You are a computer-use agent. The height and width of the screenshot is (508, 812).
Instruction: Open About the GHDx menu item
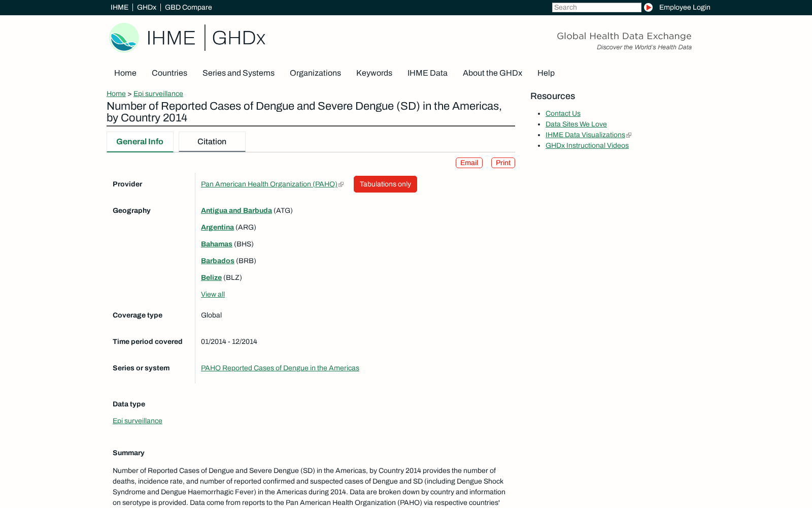tap(492, 73)
